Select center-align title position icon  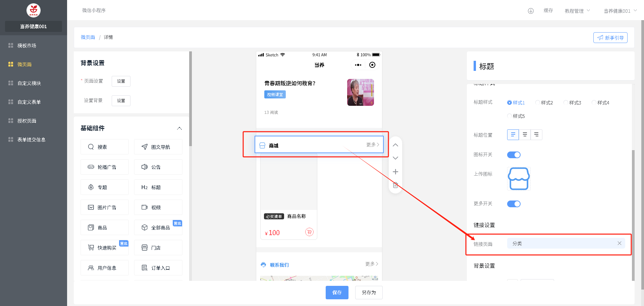pos(525,135)
